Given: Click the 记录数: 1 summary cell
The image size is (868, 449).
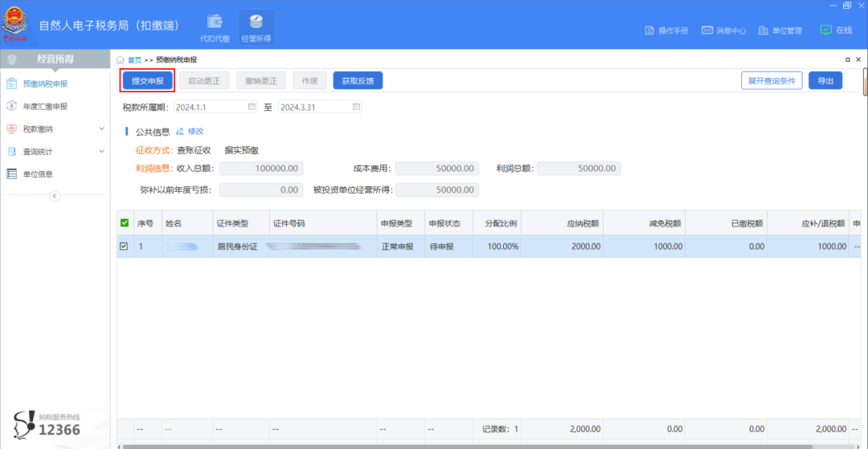Looking at the screenshot, I should tap(497, 429).
